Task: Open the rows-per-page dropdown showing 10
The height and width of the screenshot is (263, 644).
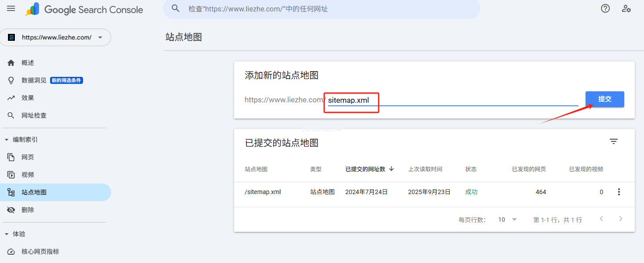Action: [x=507, y=220]
